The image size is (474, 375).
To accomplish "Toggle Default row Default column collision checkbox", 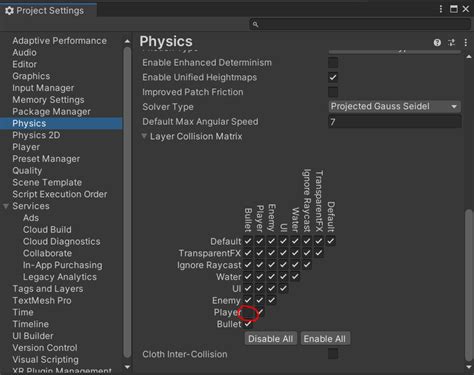I will (x=330, y=241).
